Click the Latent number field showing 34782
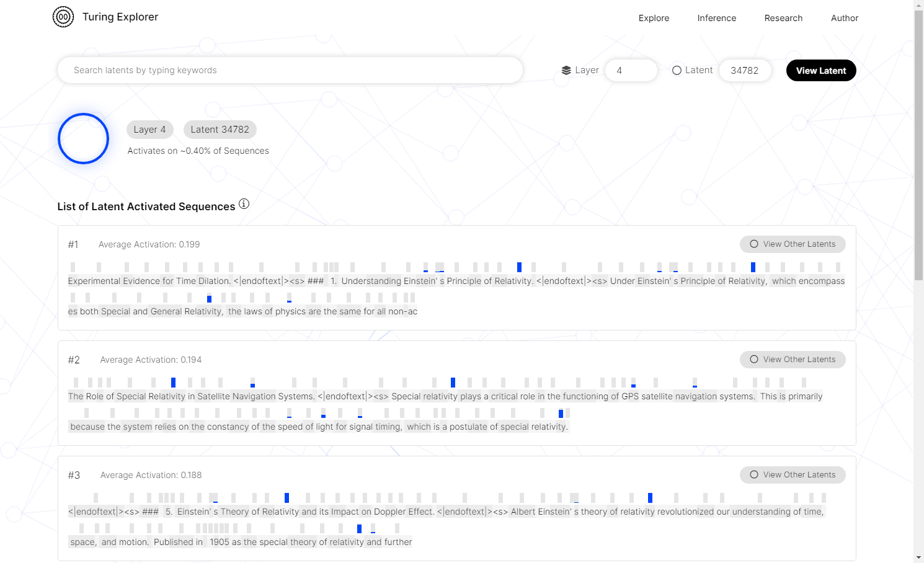This screenshot has width=924, height=563. pos(745,71)
